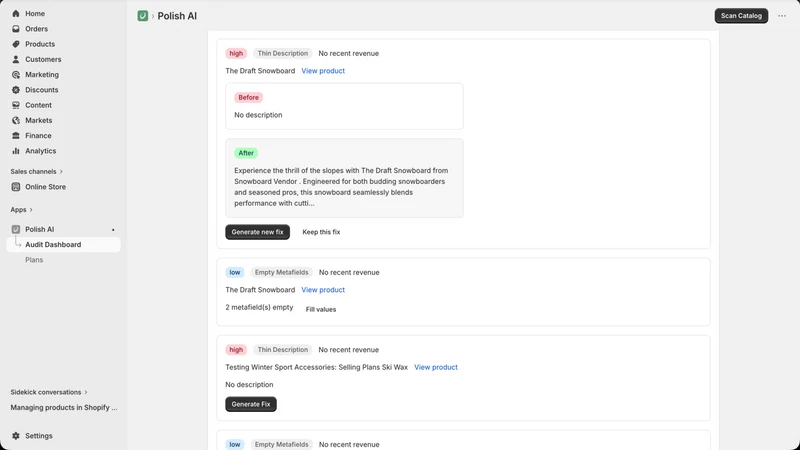Click the Content icon in sidebar
This screenshot has height=450, width=800.
tap(16, 106)
